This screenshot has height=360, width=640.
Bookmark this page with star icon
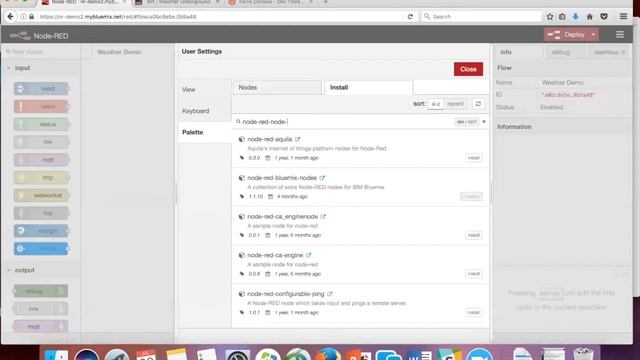pyautogui.click(x=550, y=17)
